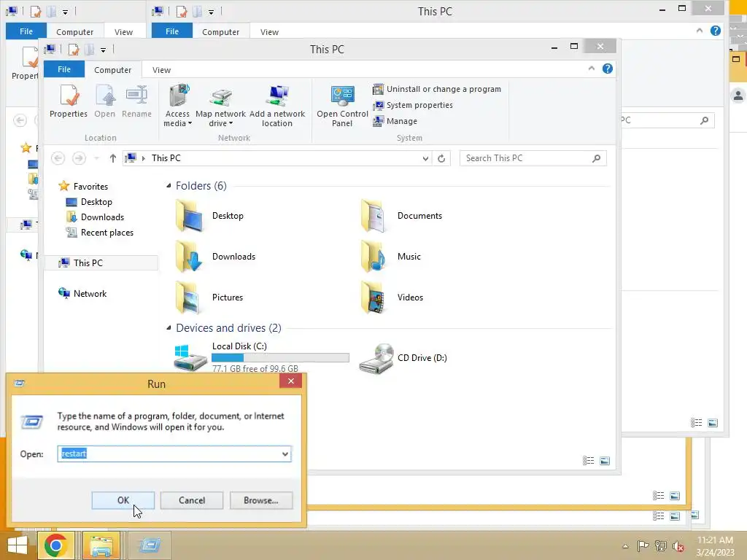
Task: Select Favorites in navigation pane
Action: pyautogui.click(x=90, y=187)
